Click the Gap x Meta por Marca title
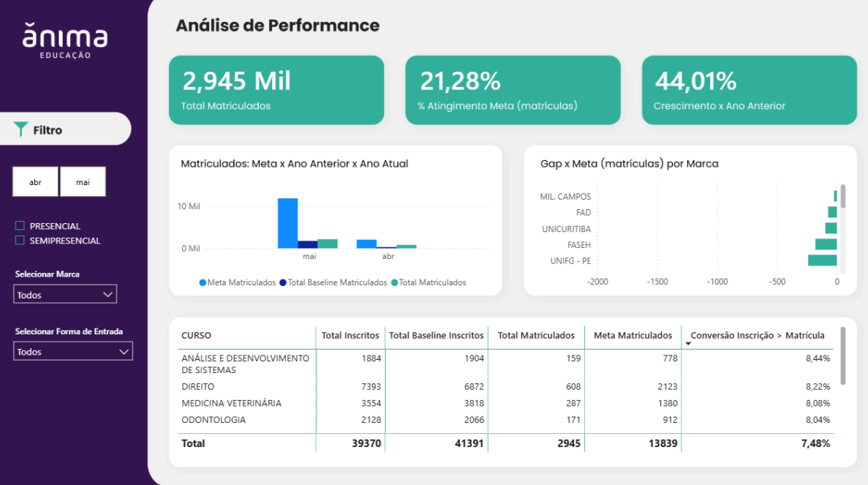The height and width of the screenshot is (485, 868). pyautogui.click(x=629, y=164)
